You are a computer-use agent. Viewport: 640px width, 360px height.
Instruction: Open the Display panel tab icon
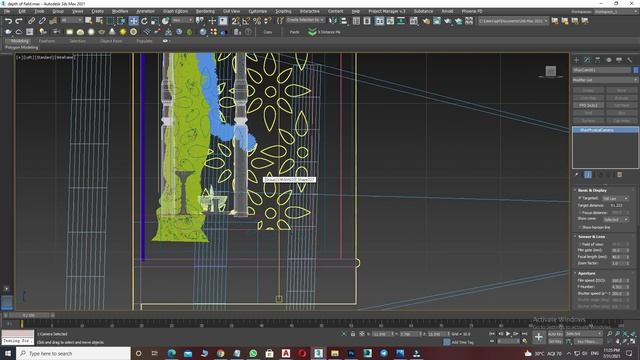pos(619,60)
